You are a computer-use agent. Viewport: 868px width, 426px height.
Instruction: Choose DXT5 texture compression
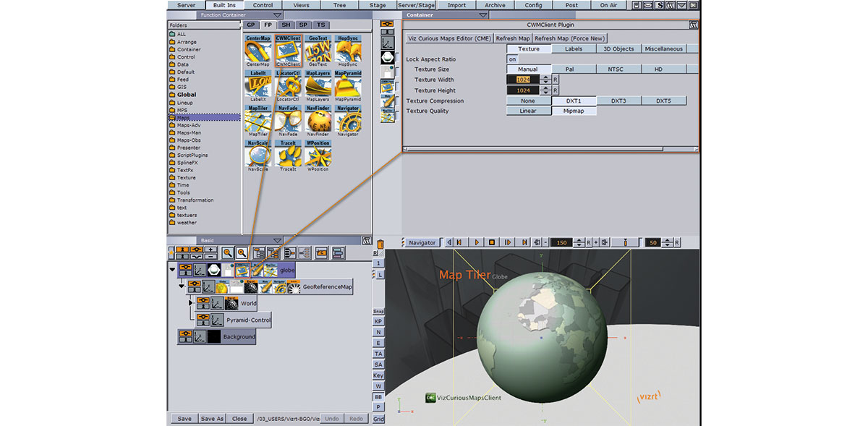(663, 101)
